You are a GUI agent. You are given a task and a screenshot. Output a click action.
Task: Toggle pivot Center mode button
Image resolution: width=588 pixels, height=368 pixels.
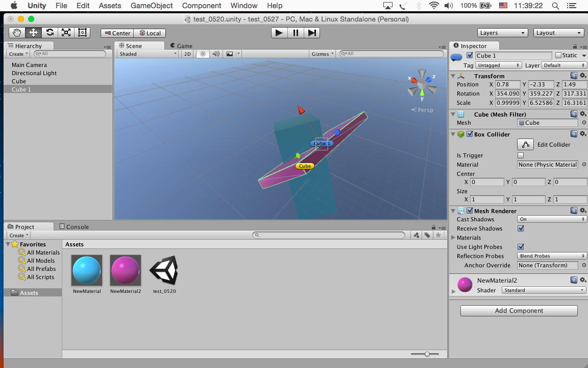point(117,33)
